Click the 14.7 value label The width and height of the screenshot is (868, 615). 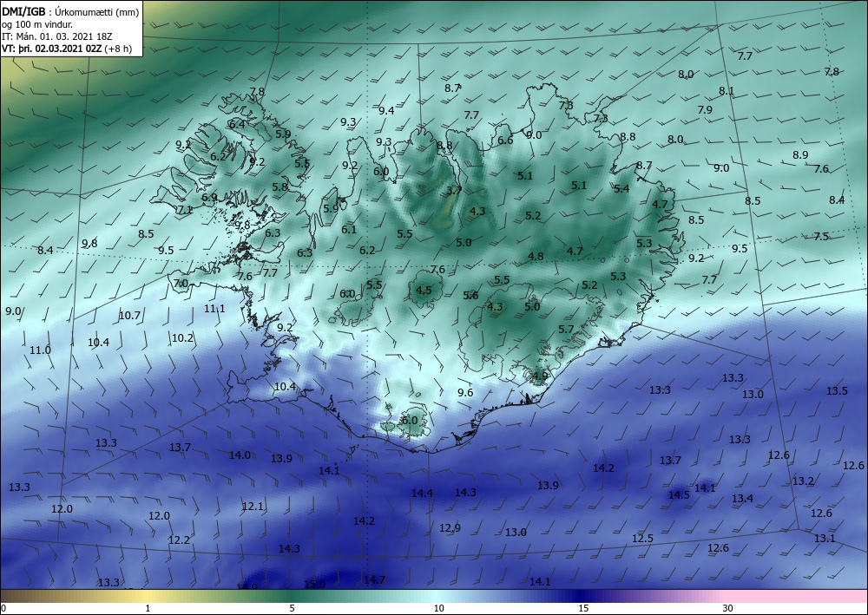point(374,579)
